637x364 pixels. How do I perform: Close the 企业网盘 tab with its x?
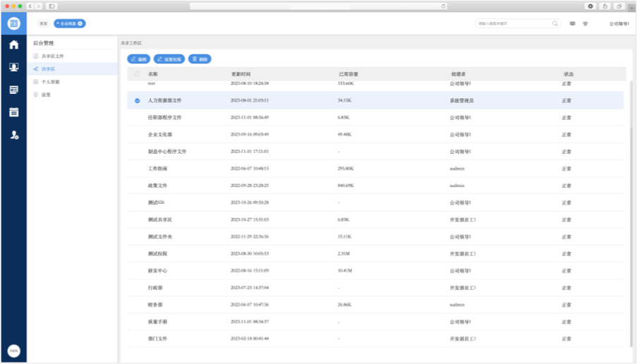coord(80,23)
